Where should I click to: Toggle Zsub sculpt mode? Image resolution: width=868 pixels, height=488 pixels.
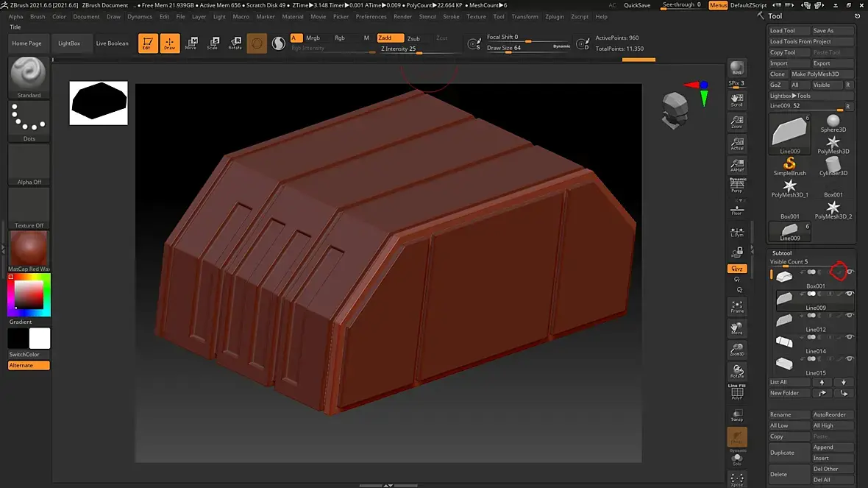click(x=413, y=38)
